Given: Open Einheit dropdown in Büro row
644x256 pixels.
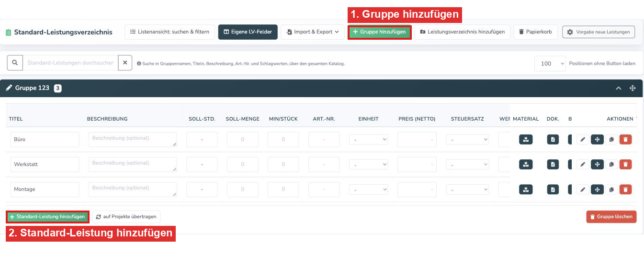Looking at the screenshot, I should click(x=368, y=139).
